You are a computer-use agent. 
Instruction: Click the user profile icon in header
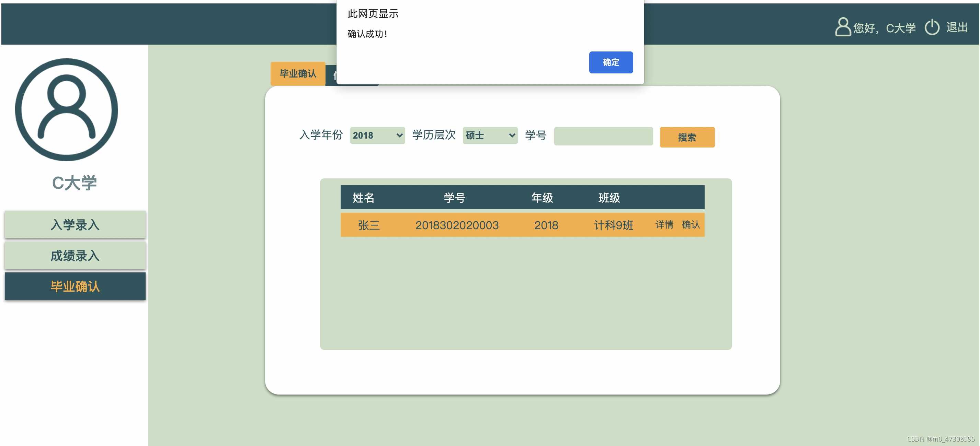[x=843, y=27]
